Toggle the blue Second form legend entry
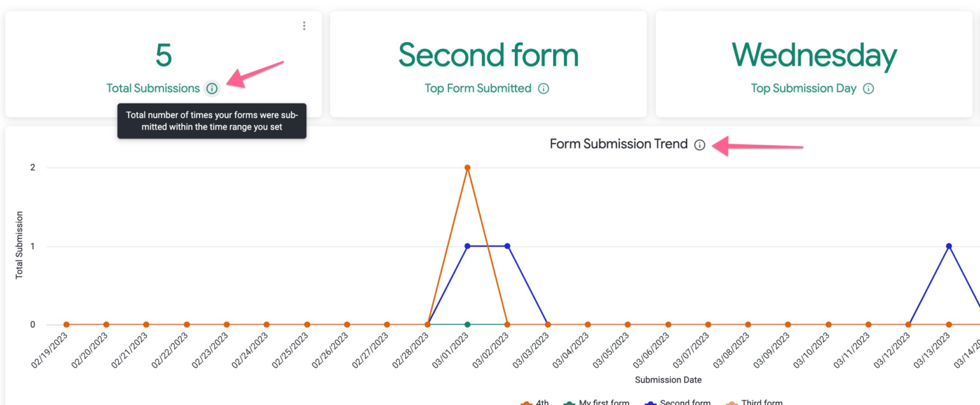Viewport: 980px width, 405px height. point(678,402)
